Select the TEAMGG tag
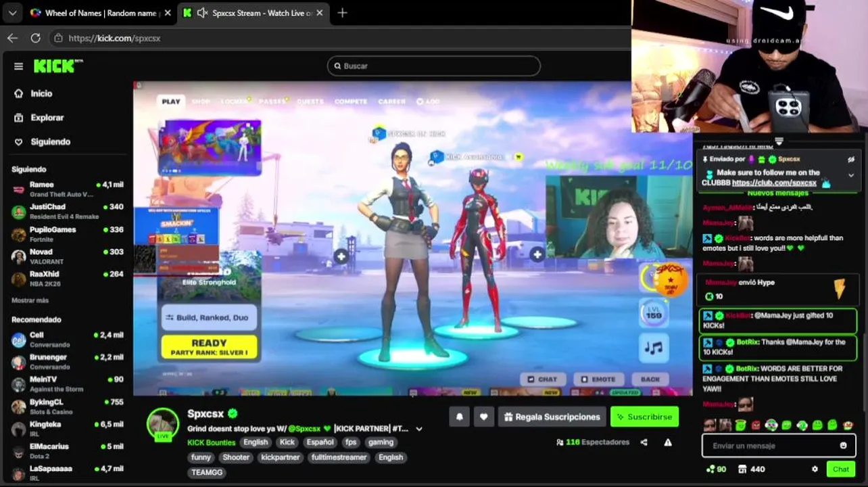This screenshot has width=868, height=487. pyautogui.click(x=207, y=472)
